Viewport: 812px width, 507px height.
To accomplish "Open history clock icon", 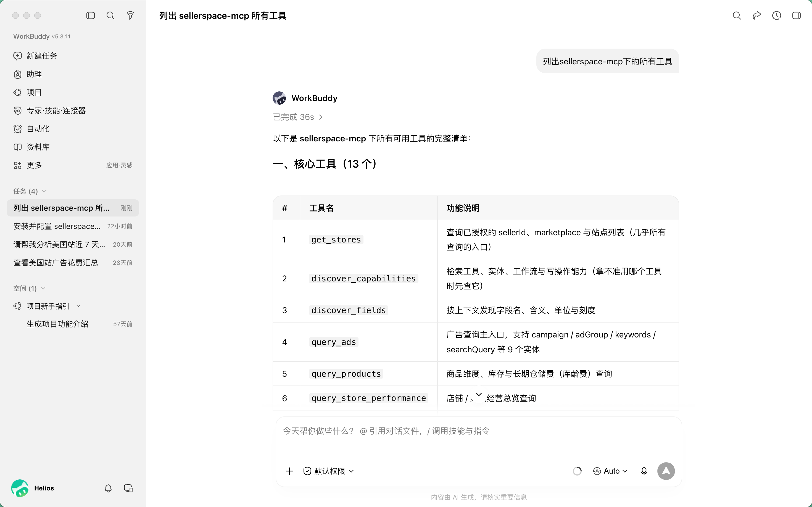I will pos(776,15).
